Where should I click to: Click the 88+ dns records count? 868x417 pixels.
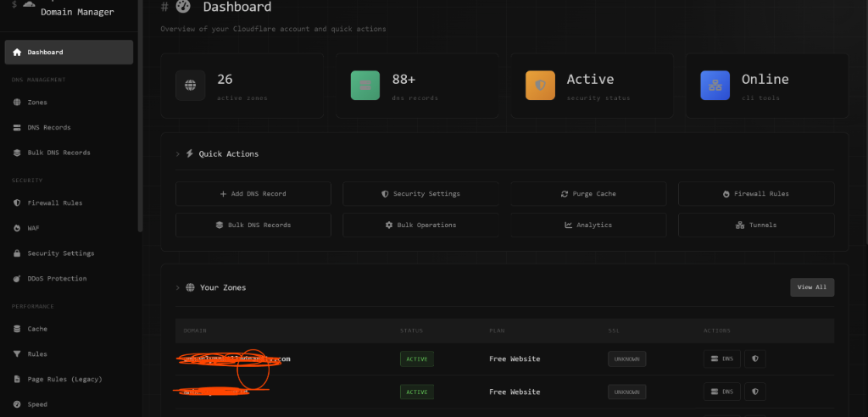(x=403, y=79)
